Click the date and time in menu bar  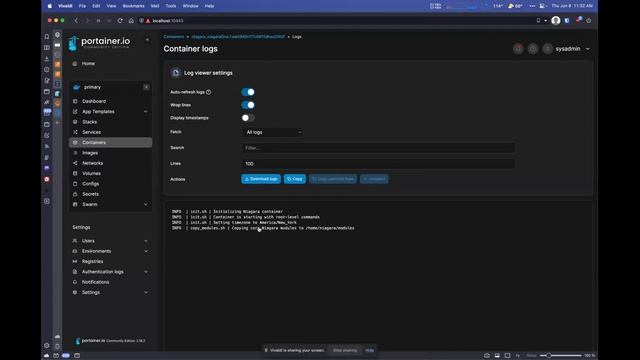pos(572,6)
